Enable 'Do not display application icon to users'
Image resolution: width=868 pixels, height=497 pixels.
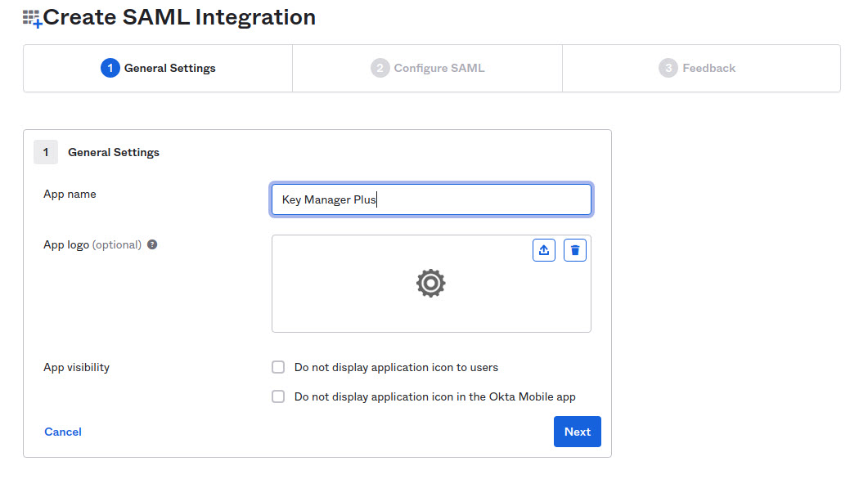tap(278, 367)
